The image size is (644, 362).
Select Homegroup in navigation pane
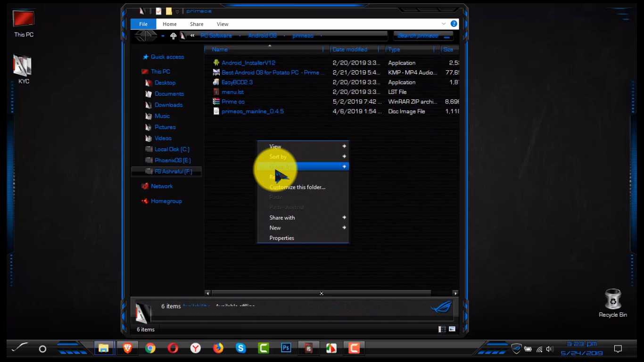coord(166,201)
